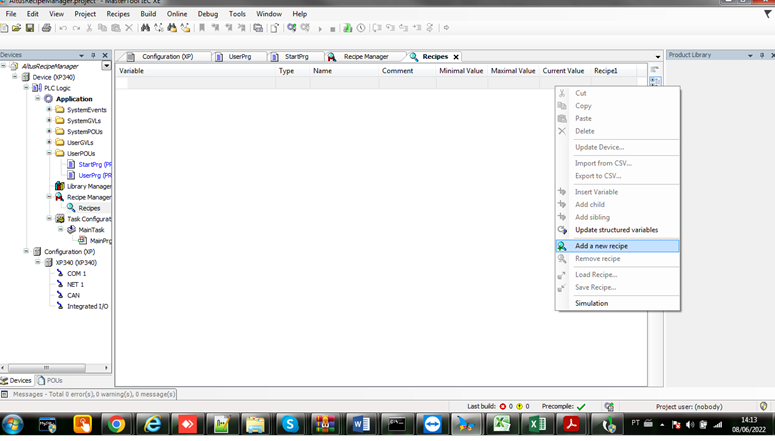Click the Find binoculars toolbar icon
This screenshot has width=775, height=441.
coord(146,28)
